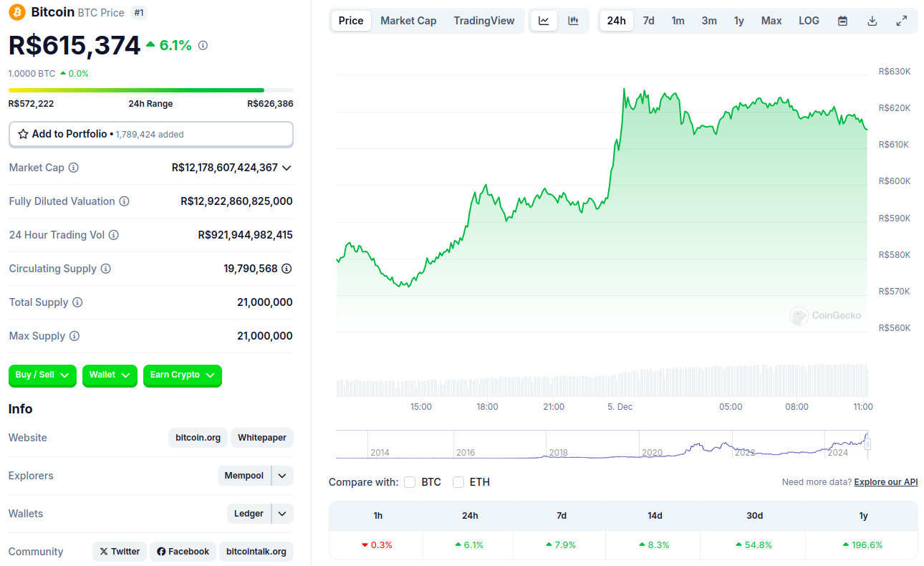Open bitcoin.org website link
Image resolution: width=924 pixels, height=566 pixels.
(x=198, y=438)
